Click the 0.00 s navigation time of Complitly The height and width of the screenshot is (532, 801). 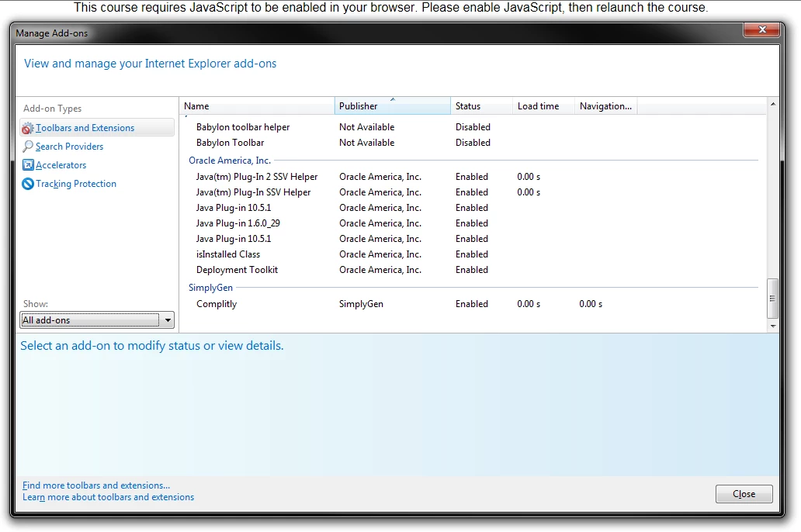(591, 304)
